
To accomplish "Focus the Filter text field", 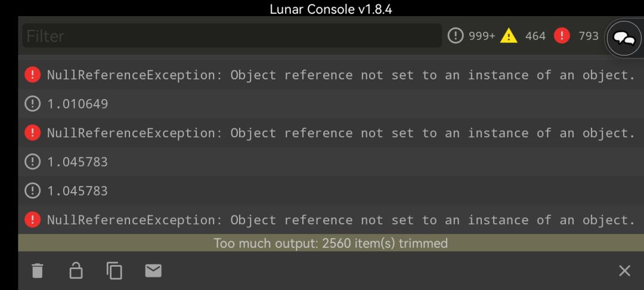I will click(231, 36).
